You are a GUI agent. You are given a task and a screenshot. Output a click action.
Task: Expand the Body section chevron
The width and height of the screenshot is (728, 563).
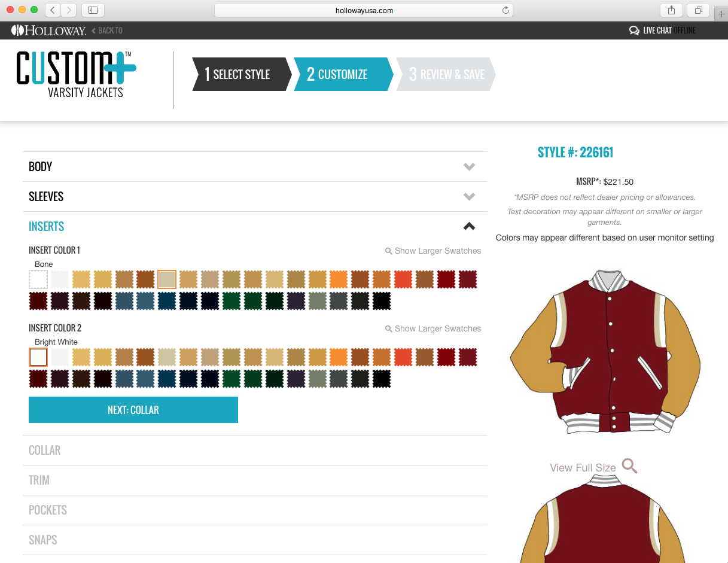coord(469,167)
